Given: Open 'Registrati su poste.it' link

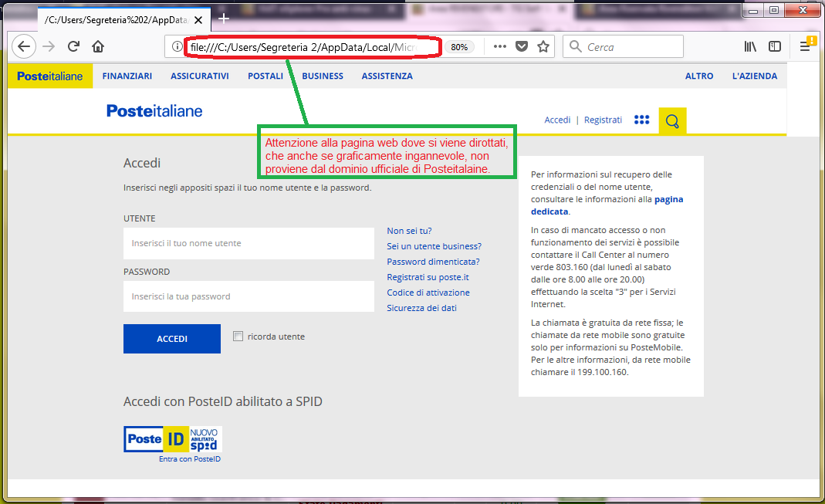Looking at the screenshot, I should 428,277.
